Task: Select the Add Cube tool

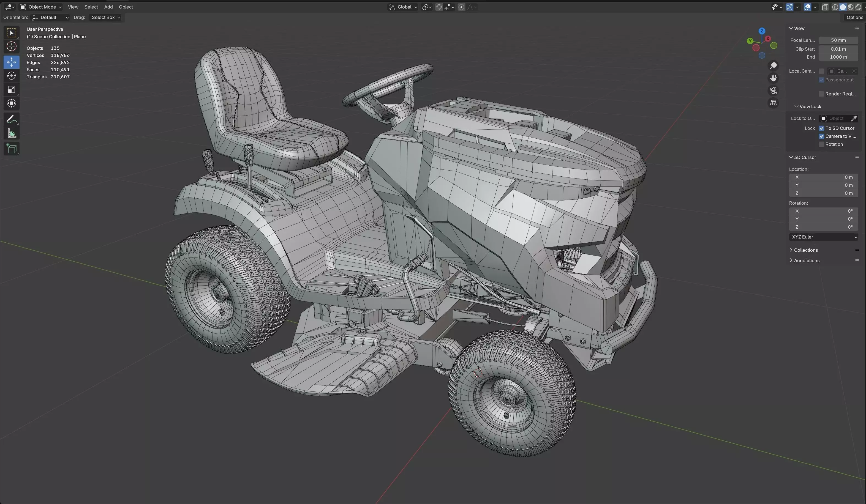Action: pyautogui.click(x=11, y=149)
